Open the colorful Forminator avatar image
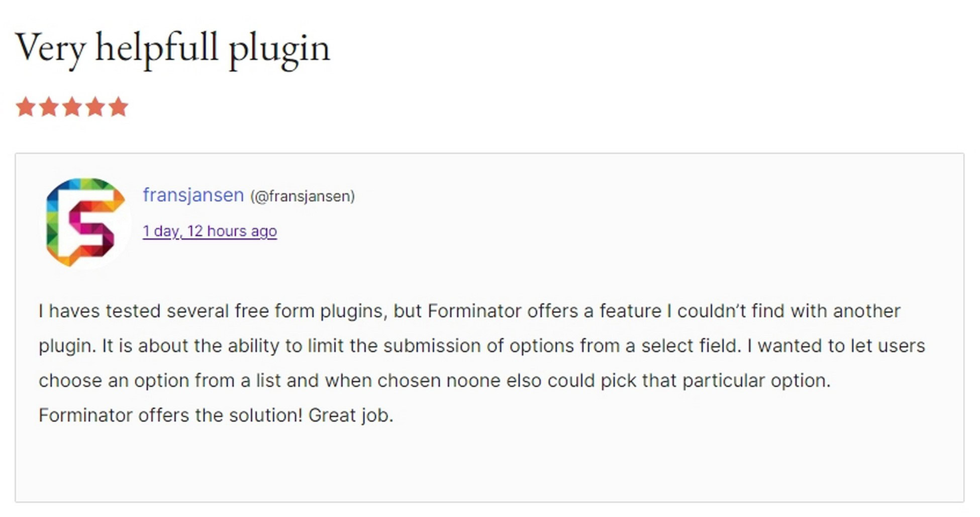The image size is (980, 517). (85, 222)
